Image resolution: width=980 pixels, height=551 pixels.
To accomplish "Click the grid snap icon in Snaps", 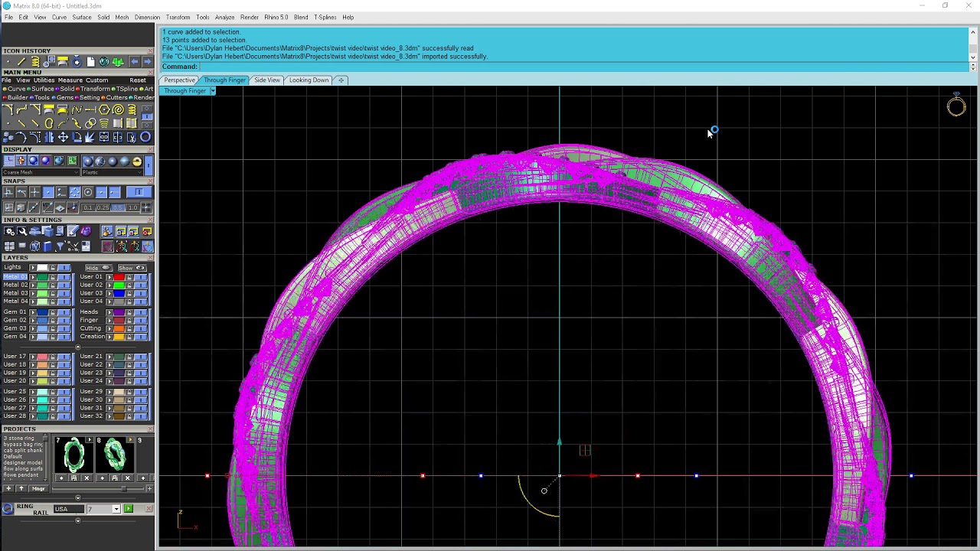I will [x=146, y=207].
